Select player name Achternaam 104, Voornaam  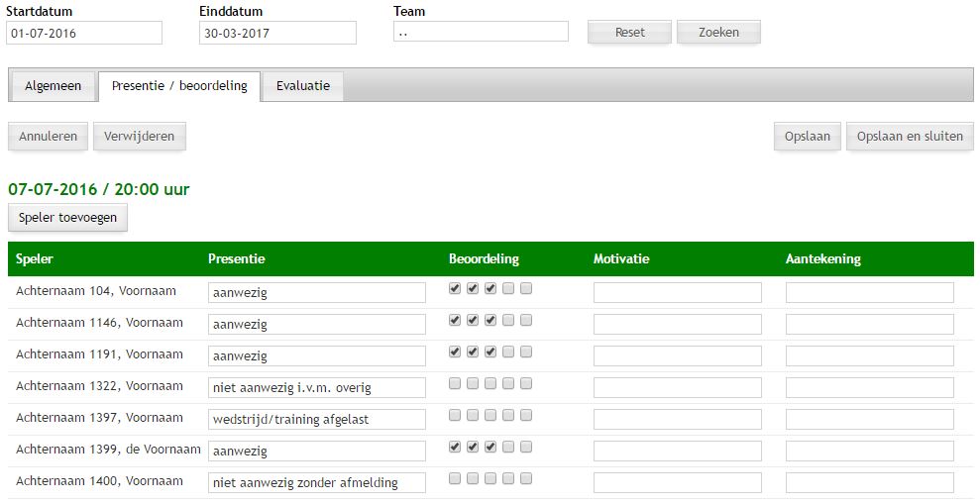click(96, 291)
